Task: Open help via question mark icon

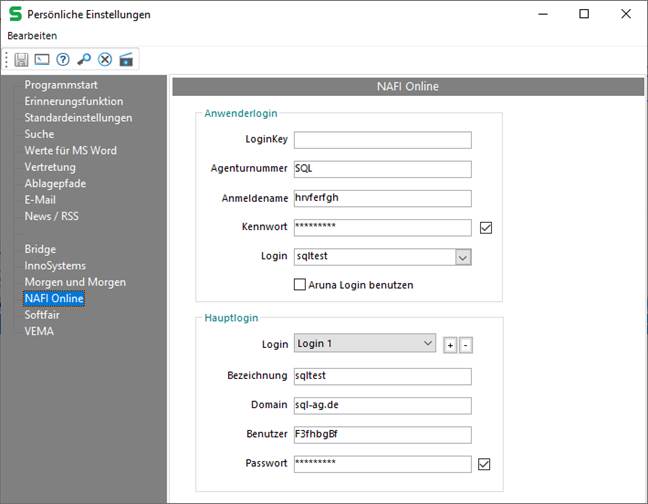Action: click(x=63, y=60)
